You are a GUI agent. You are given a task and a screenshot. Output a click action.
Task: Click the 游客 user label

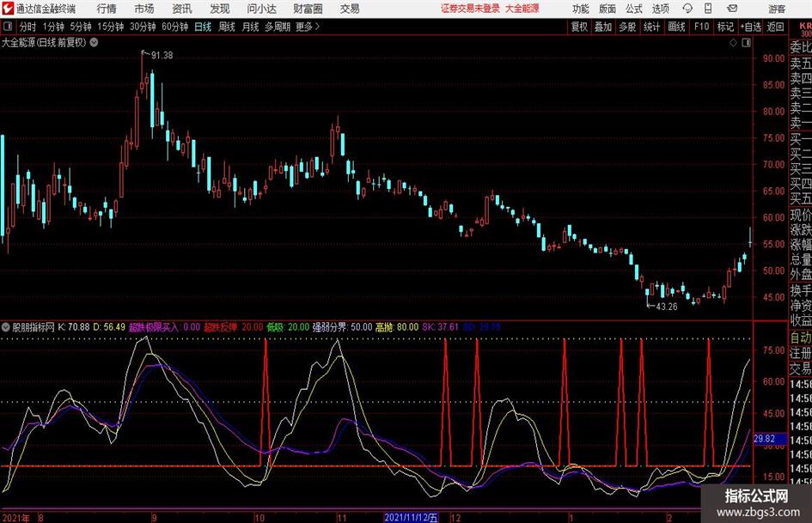[777, 9]
